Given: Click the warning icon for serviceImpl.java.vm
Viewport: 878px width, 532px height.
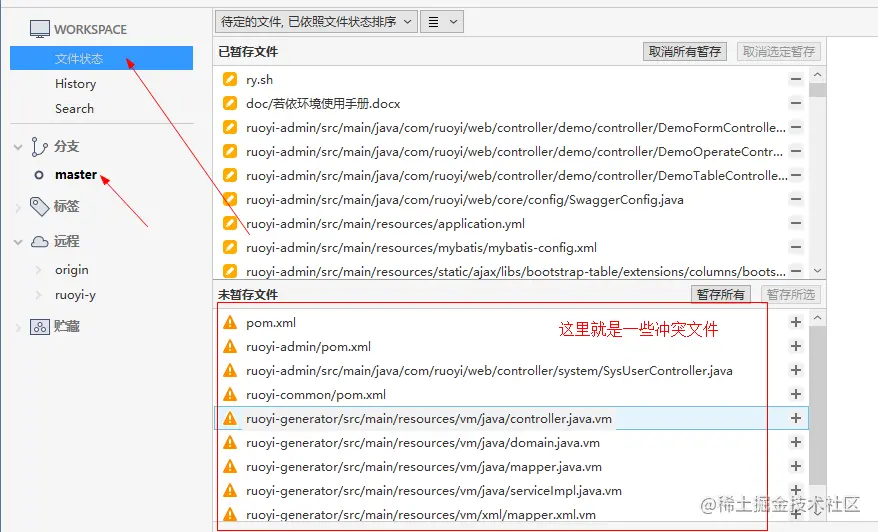Looking at the screenshot, I should 230,491.
